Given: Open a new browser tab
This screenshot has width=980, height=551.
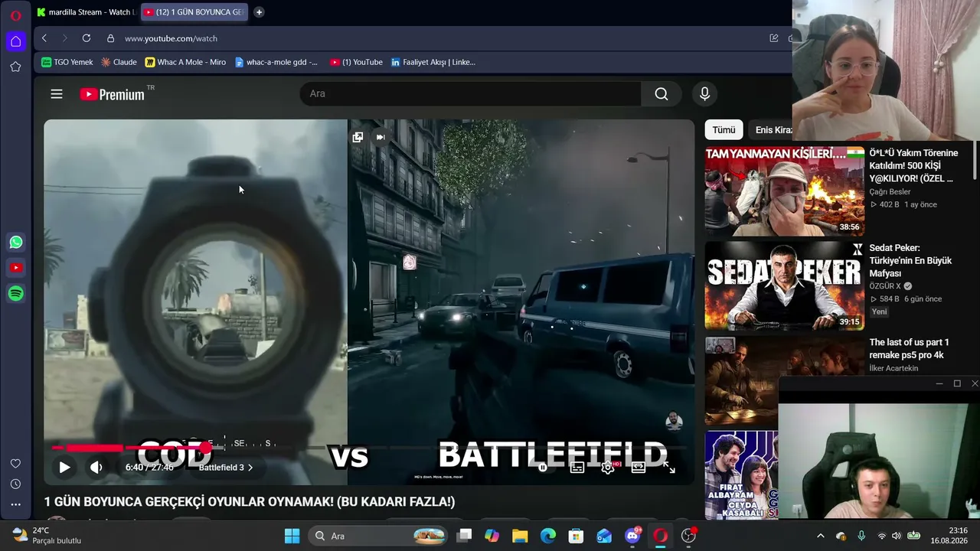Looking at the screenshot, I should coord(259,12).
